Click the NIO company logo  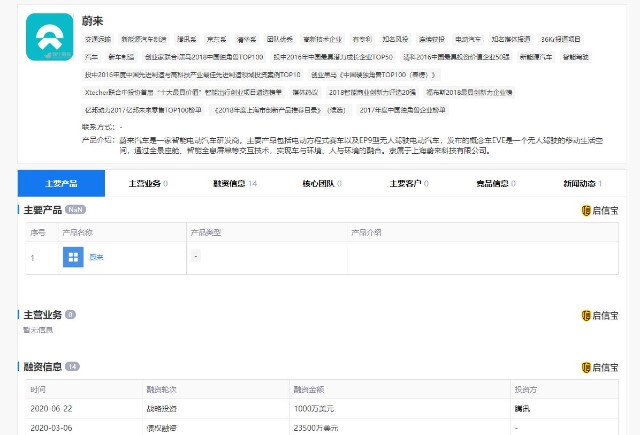point(49,37)
